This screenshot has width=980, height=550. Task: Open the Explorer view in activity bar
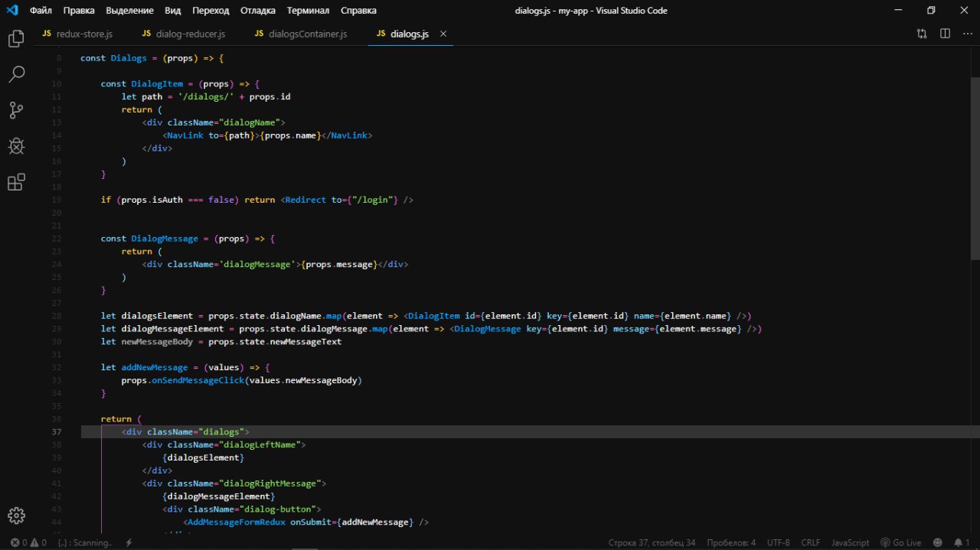[x=16, y=39]
